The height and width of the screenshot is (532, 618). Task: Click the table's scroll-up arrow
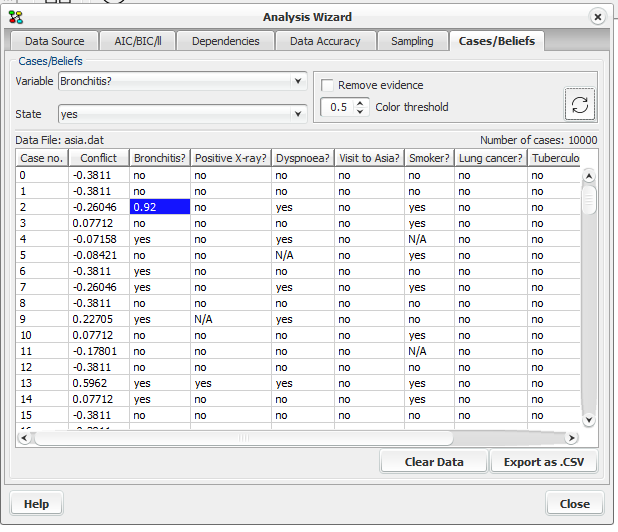588,176
